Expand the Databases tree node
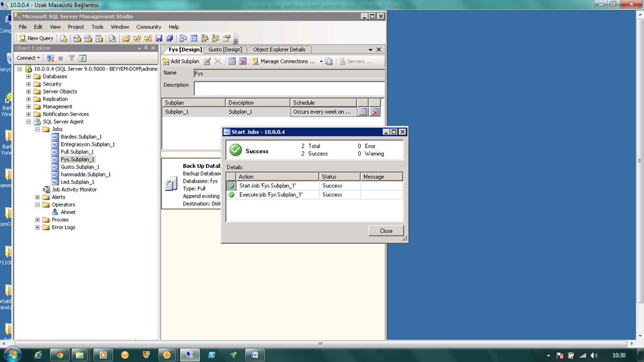 [x=28, y=76]
